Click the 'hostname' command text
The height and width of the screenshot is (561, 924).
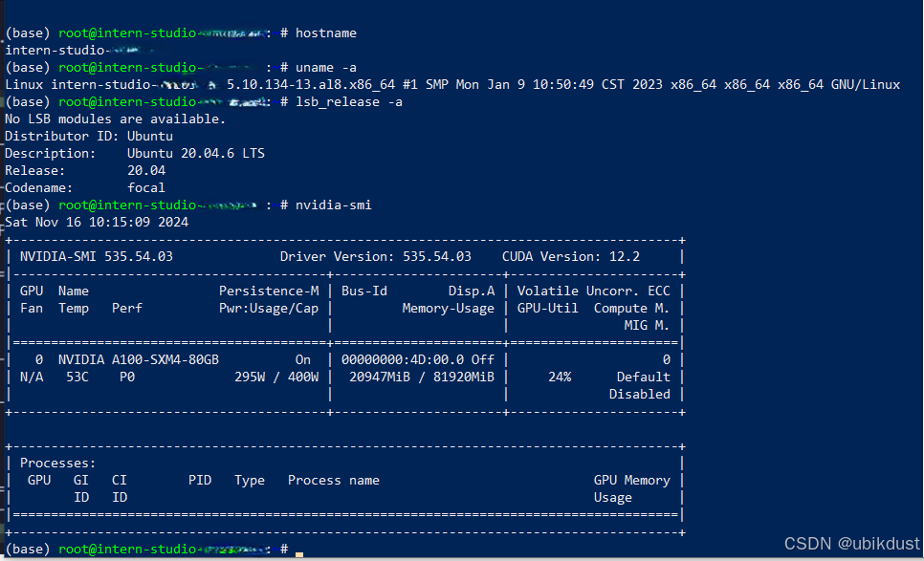pyautogui.click(x=326, y=32)
